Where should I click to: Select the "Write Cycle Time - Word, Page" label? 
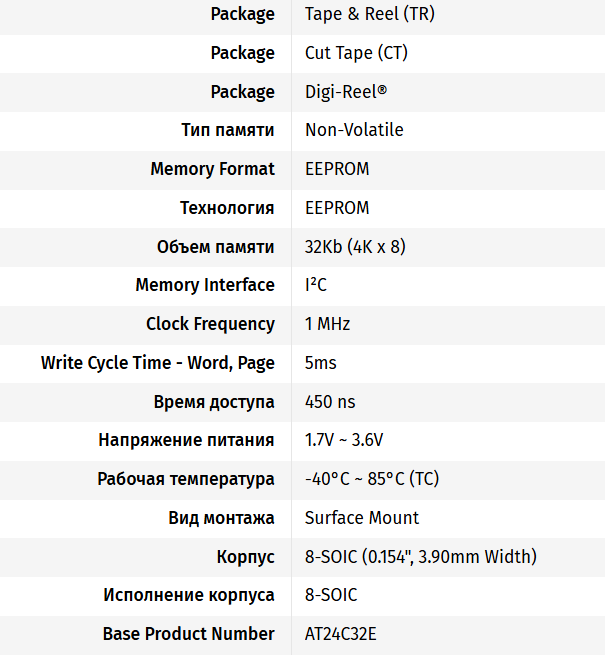click(158, 363)
